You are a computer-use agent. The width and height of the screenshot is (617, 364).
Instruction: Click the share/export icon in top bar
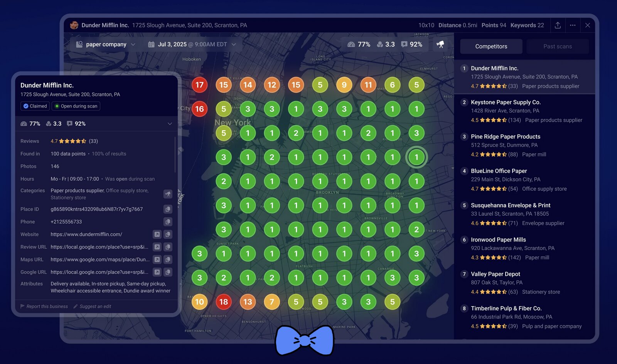coord(558,25)
